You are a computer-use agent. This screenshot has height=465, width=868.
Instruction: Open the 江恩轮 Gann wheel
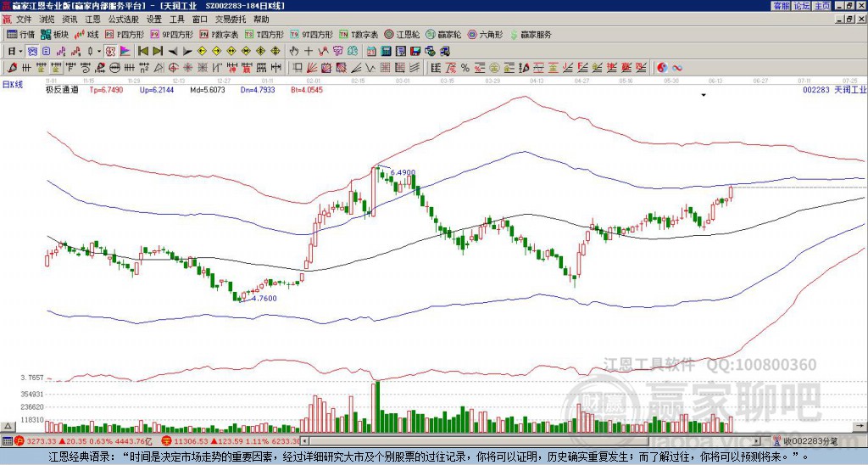click(403, 34)
